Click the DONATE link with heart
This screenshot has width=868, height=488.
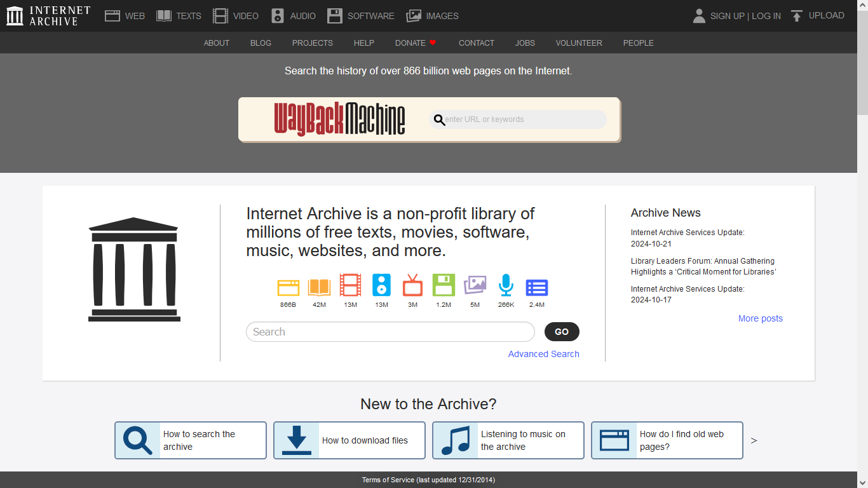[x=416, y=43]
